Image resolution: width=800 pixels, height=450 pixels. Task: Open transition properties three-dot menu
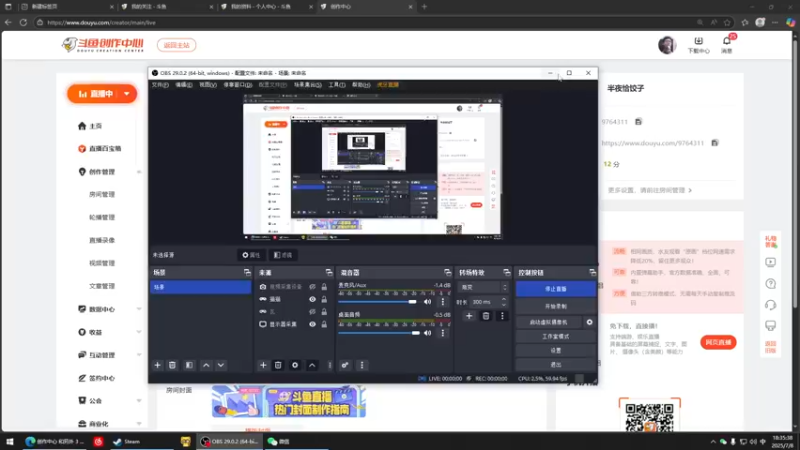pos(502,316)
